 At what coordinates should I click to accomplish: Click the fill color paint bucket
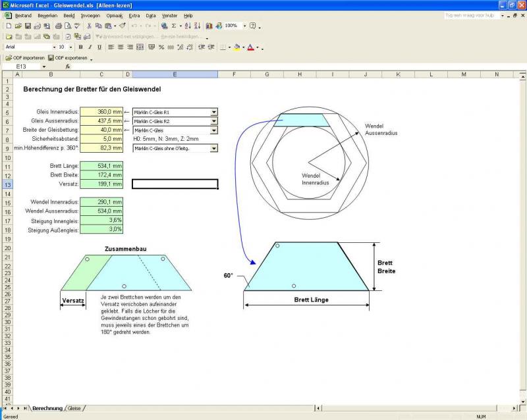point(236,47)
